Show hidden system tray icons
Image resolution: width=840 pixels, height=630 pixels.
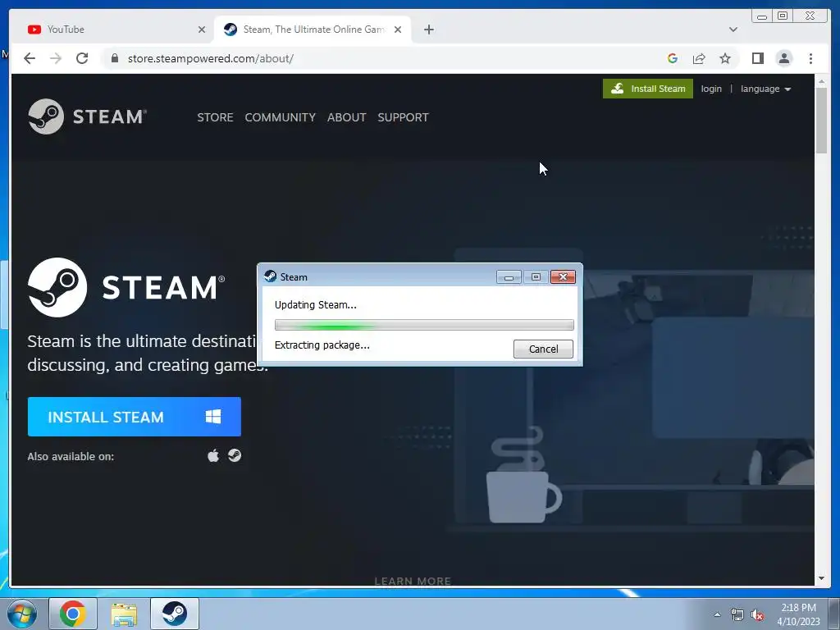[x=717, y=615]
